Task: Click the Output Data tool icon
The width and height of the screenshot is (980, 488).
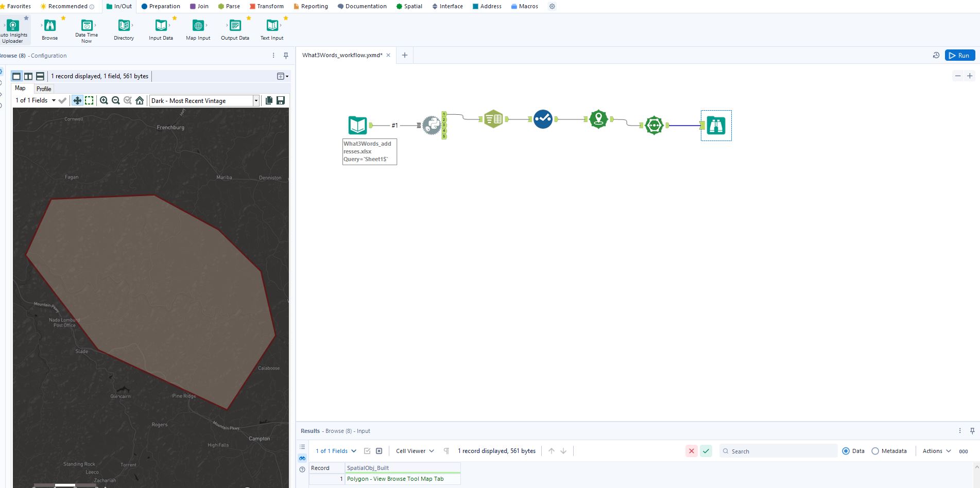Action: [x=234, y=25]
